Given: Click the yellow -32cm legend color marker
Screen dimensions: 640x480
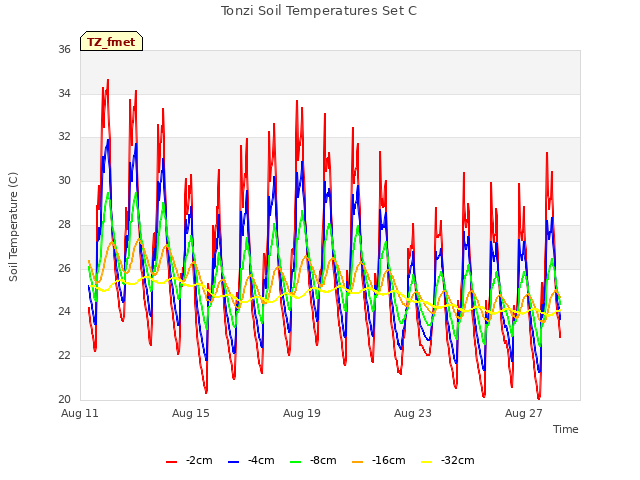Looking at the screenshot, I should pyautogui.click(x=427, y=462).
